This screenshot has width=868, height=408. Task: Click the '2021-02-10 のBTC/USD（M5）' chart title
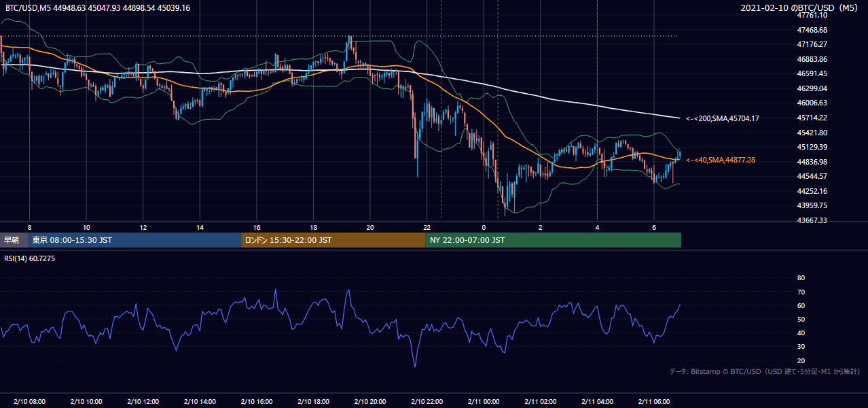click(x=802, y=8)
